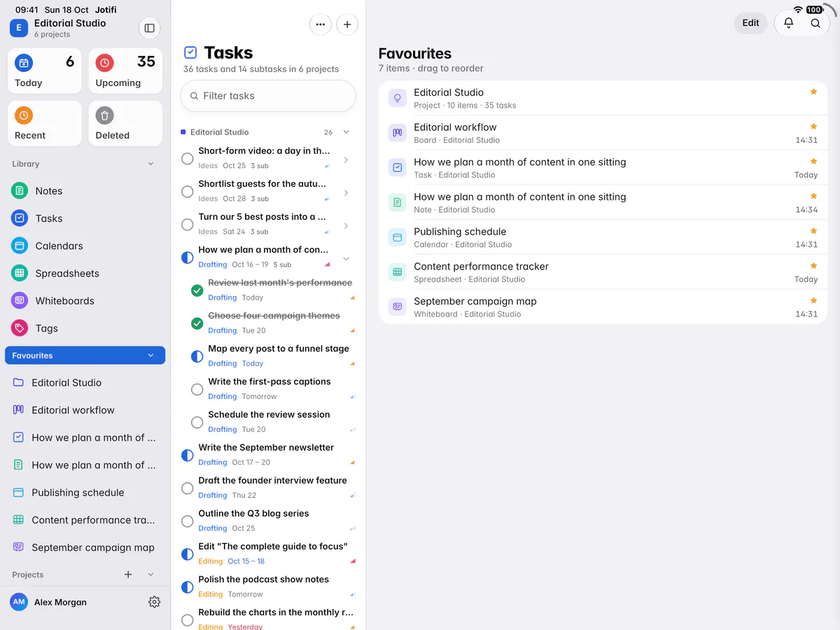The width and height of the screenshot is (840, 630).
Task: Collapse How we plan a month subtasks
Action: 346,258
